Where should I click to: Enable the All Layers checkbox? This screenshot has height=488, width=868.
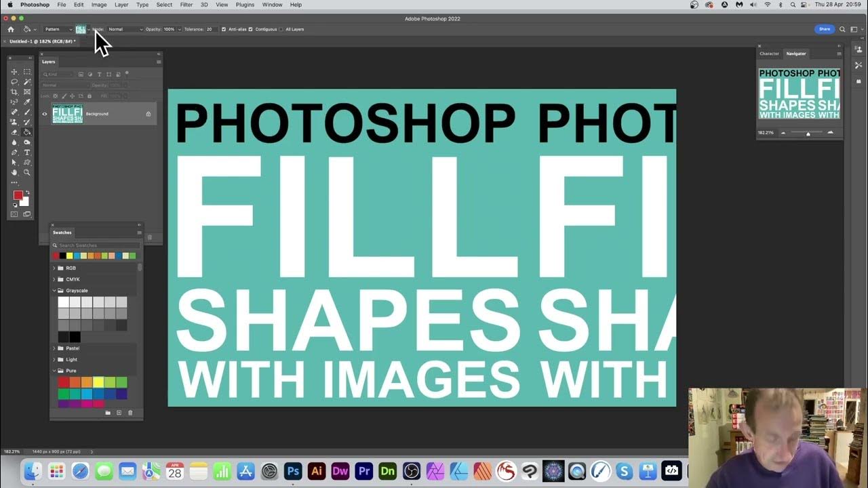(281, 29)
